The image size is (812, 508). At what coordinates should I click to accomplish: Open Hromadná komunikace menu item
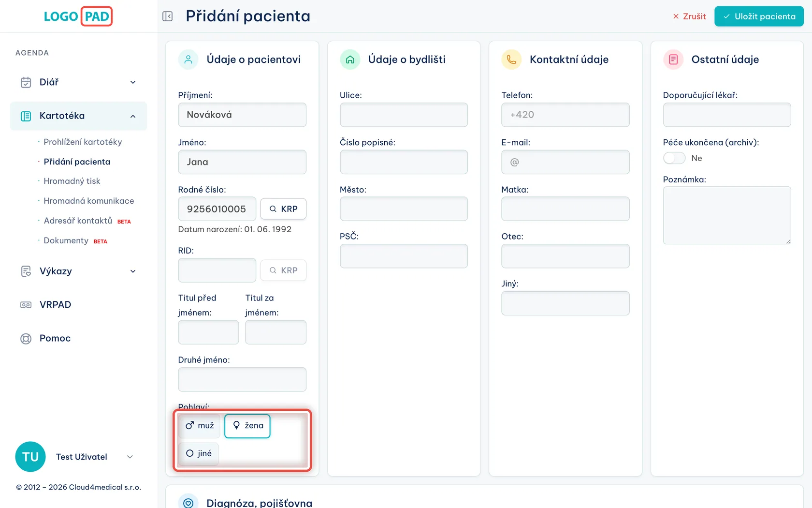point(89,201)
